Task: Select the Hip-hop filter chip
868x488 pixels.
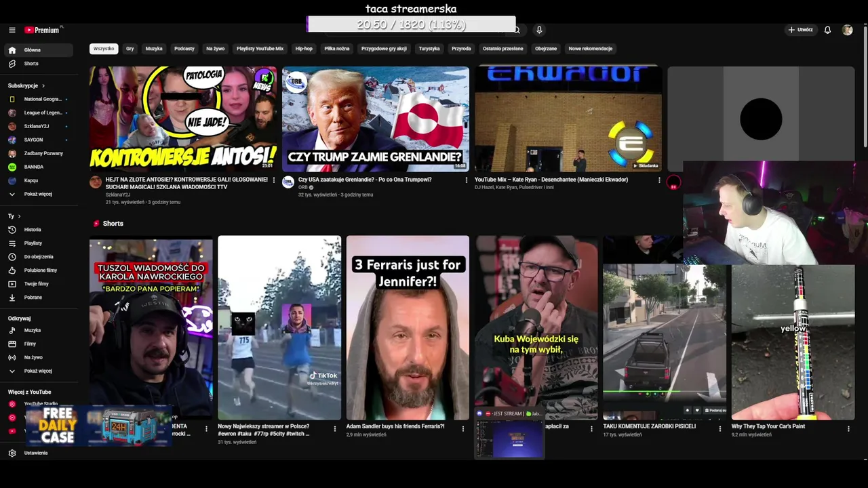Action: pyautogui.click(x=304, y=49)
